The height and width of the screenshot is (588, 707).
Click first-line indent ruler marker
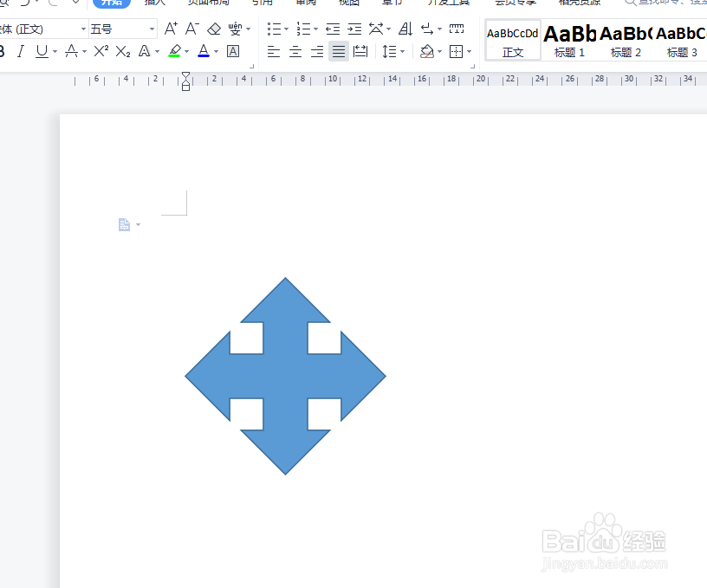click(185, 75)
